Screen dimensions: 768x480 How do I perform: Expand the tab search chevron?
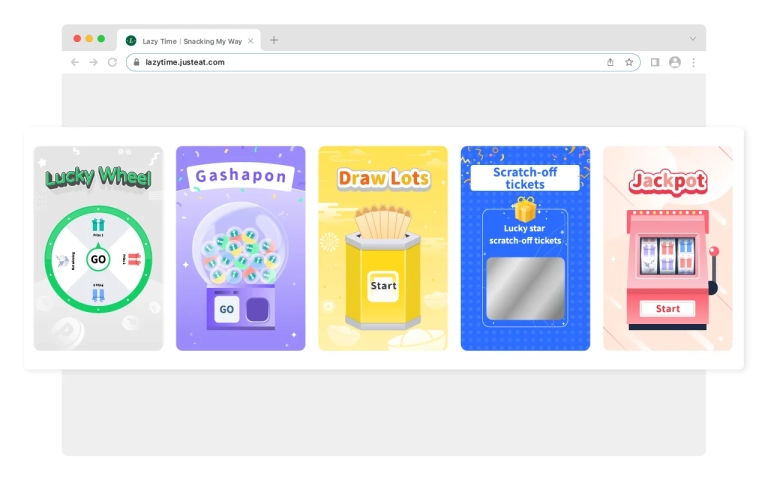(692, 40)
